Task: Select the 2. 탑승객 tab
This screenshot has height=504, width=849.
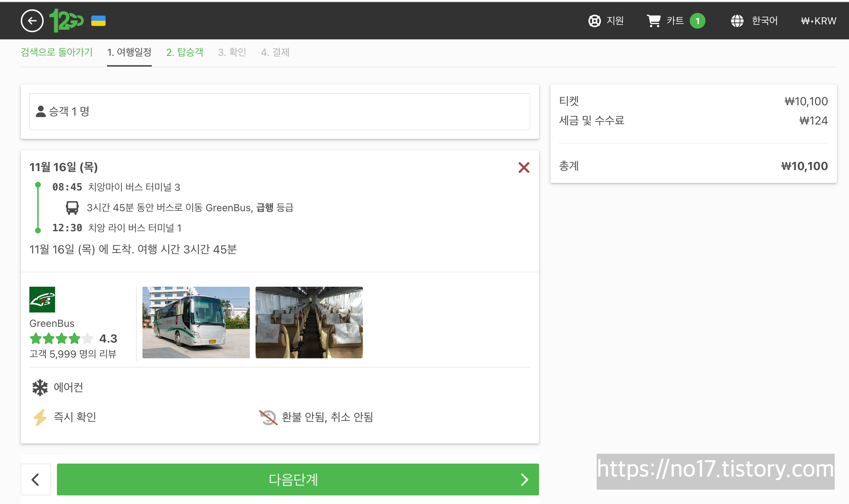Action: [185, 52]
